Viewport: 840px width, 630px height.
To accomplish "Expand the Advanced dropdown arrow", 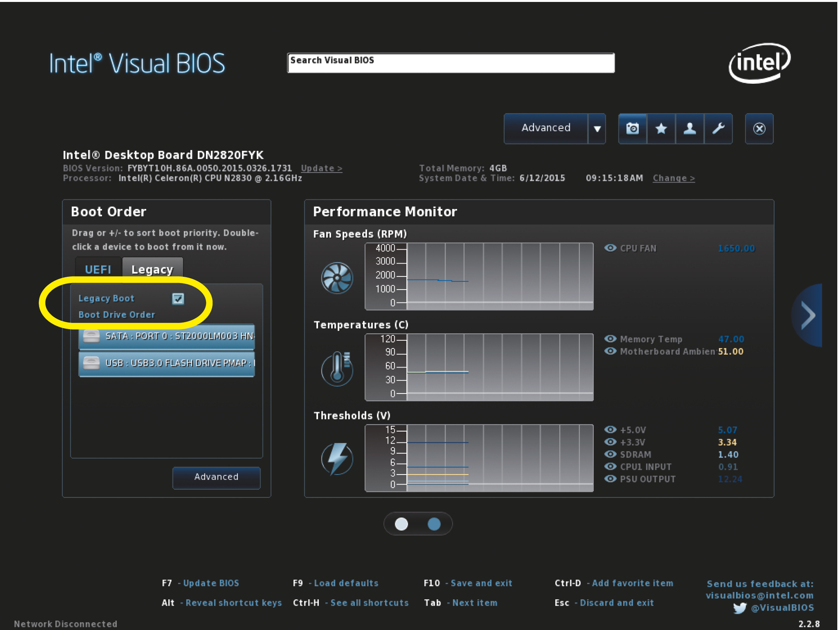I will coord(597,129).
